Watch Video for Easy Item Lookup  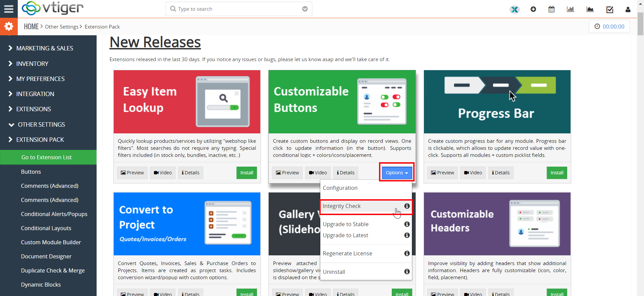click(x=163, y=173)
